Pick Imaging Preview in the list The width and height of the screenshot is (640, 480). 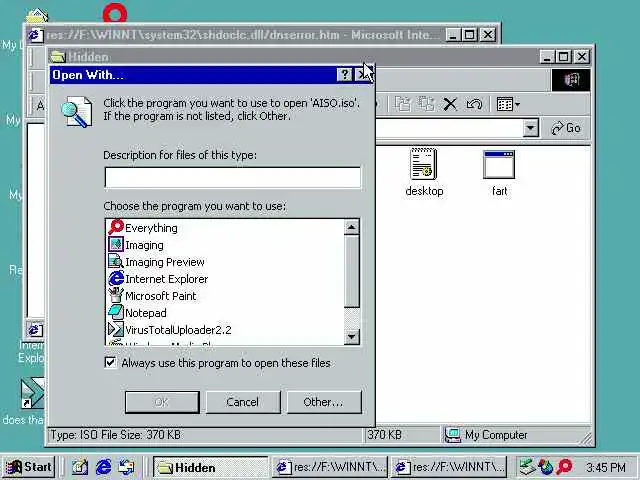(156, 262)
